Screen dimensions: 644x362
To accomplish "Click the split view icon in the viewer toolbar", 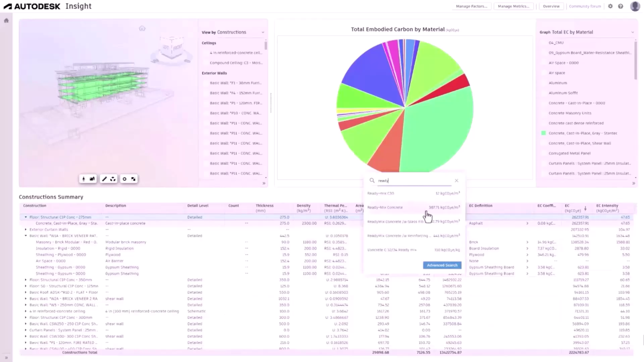I will tap(133, 179).
